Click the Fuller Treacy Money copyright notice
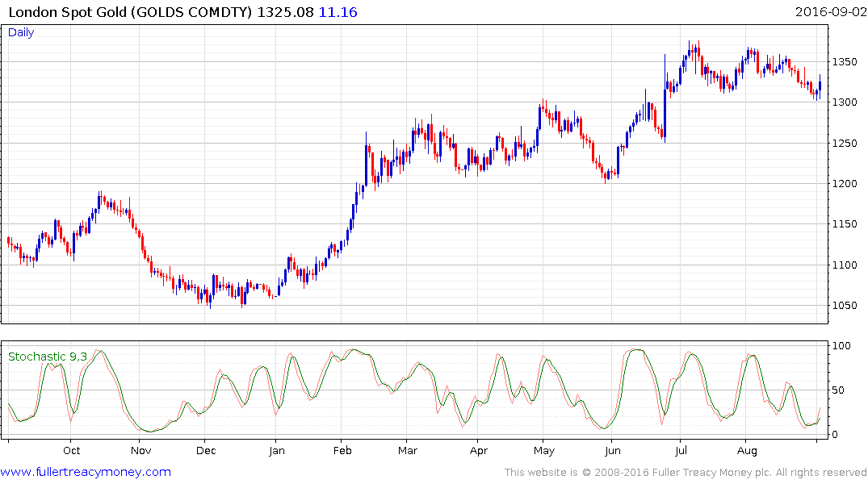868x484 pixels. click(686, 473)
